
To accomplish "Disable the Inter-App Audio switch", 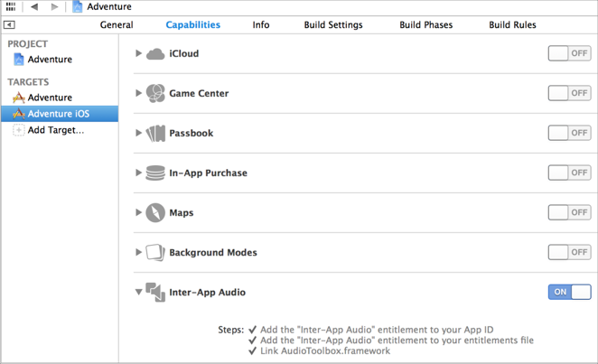I will (570, 292).
